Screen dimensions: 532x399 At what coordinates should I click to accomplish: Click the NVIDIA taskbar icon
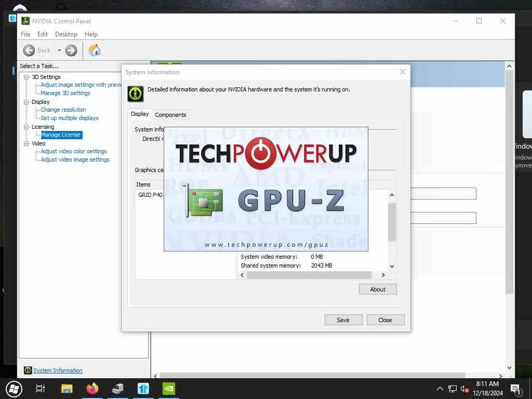pos(169,389)
